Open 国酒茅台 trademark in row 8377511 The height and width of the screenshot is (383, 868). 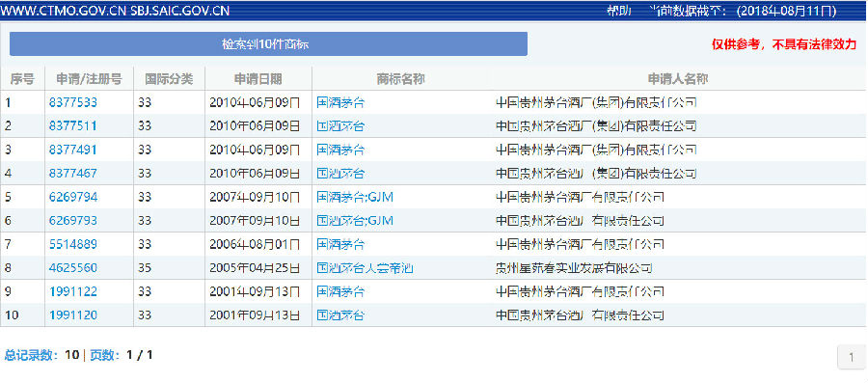[340, 126]
